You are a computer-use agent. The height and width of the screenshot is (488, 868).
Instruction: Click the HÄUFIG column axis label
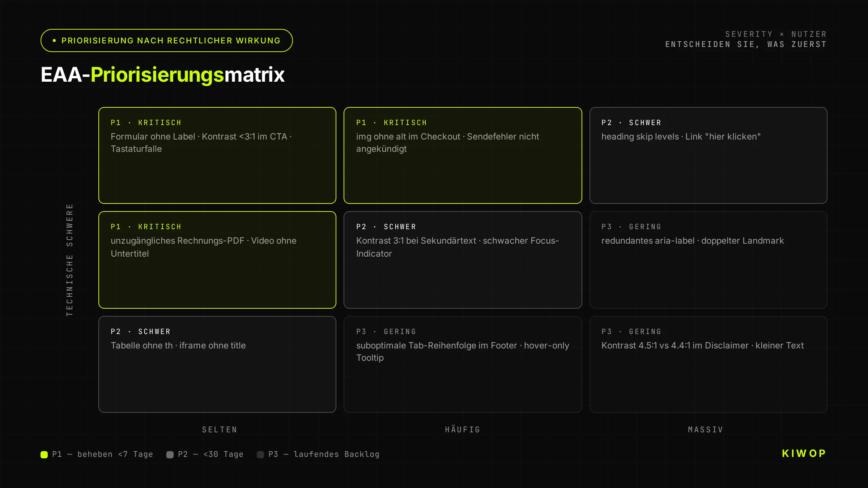tap(463, 430)
